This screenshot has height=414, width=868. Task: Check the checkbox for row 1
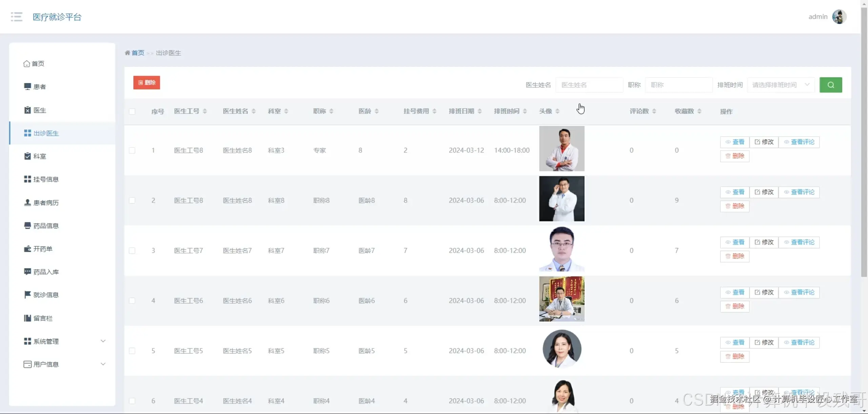pos(132,150)
